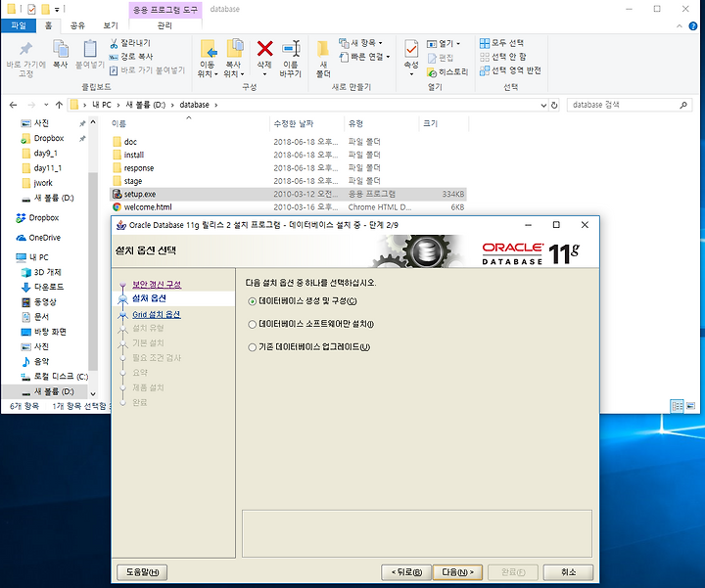Select 기존 데이터베이스 업그레이드 radio option
The width and height of the screenshot is (705, 588).
click(253, 347)
